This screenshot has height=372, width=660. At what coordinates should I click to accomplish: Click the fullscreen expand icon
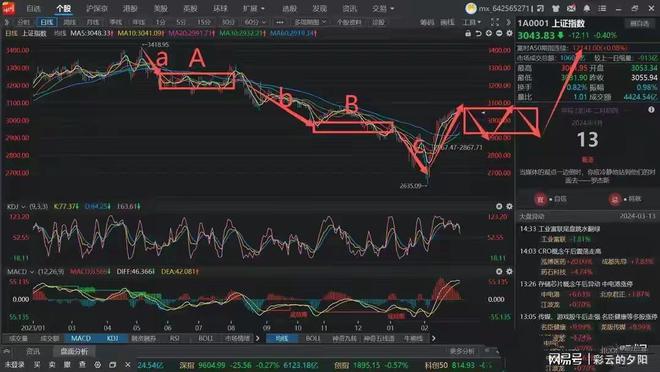(495, 22)
